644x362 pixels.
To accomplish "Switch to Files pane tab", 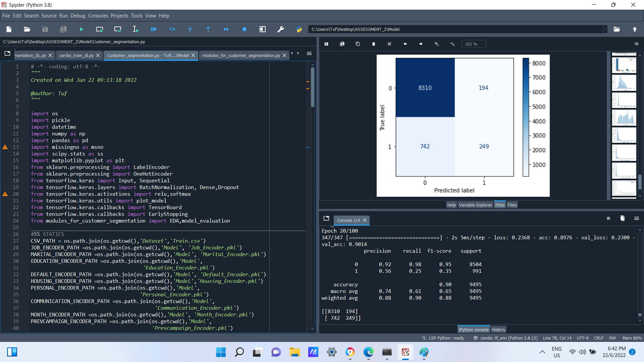I will click(512, 205).
